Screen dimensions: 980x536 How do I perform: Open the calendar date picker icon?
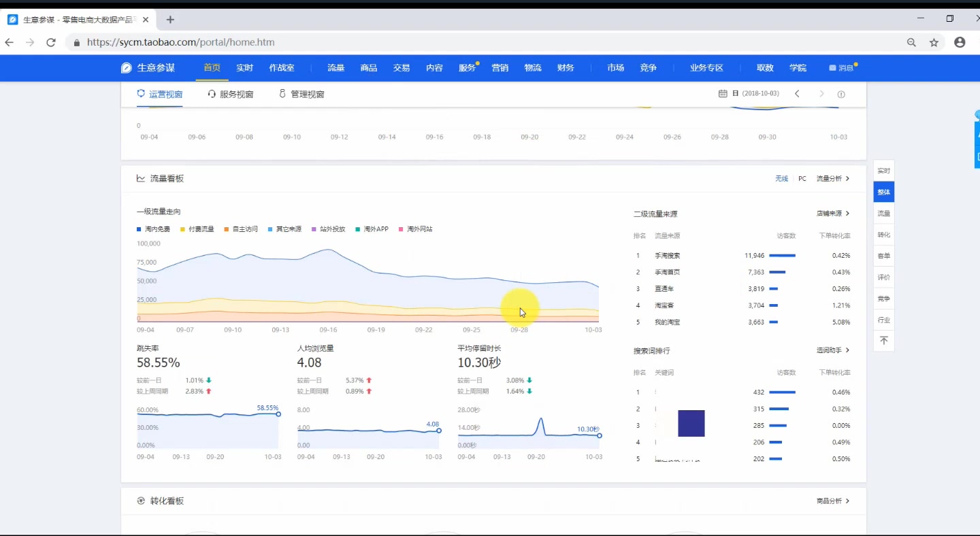pyautogui.click(x=723, y=93)
